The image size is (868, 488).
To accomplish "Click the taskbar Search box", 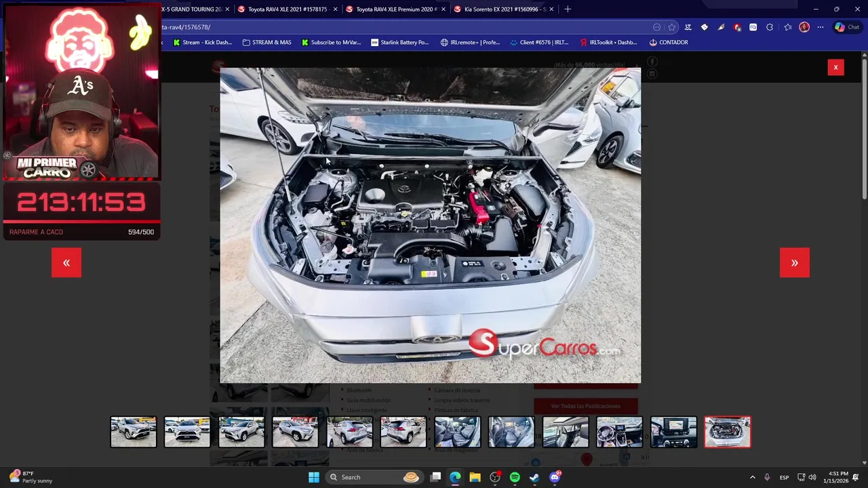I will (x=374, y=477).
